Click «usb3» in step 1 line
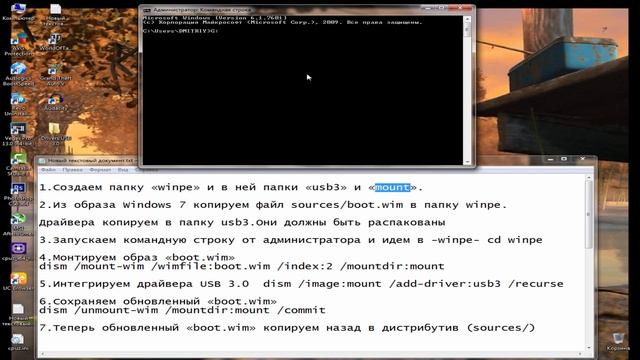The height and width of the screenshot is (360, 640). (326, 187)
